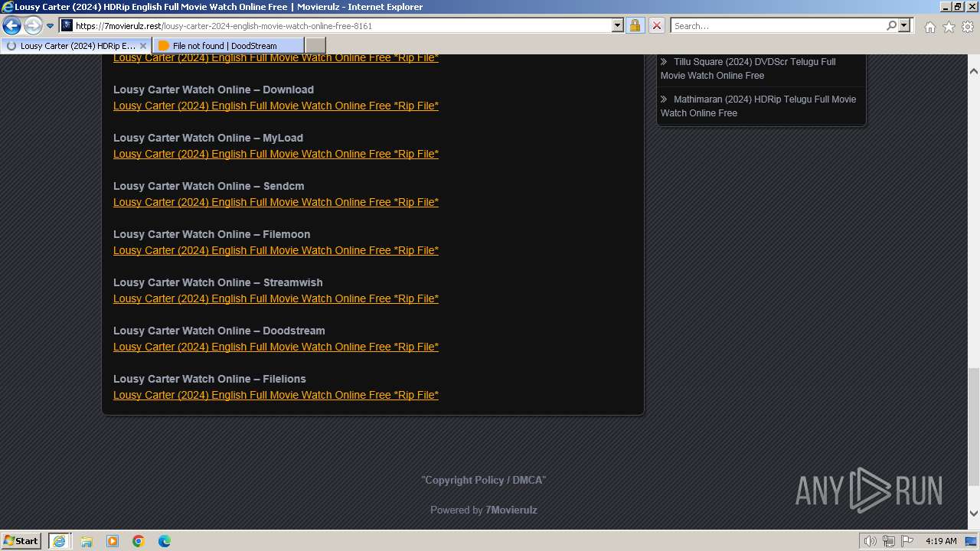980x551 pixels.
Task: Click the 4:19 AM system clock
Action: (941, 541)
